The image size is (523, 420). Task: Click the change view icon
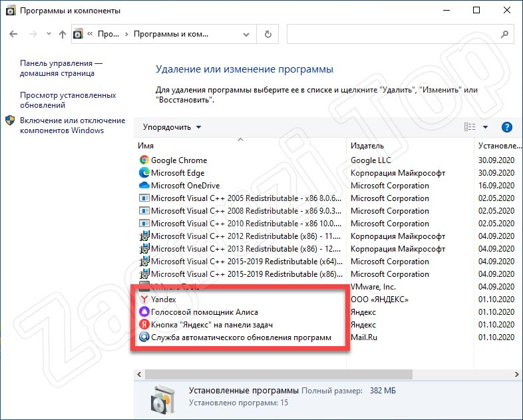pyautogui.click(x=470, y=127)
